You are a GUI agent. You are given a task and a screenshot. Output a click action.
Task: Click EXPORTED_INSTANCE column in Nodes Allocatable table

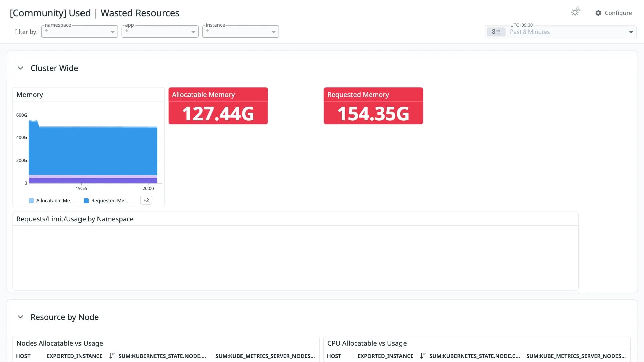(x=74, y=356)
